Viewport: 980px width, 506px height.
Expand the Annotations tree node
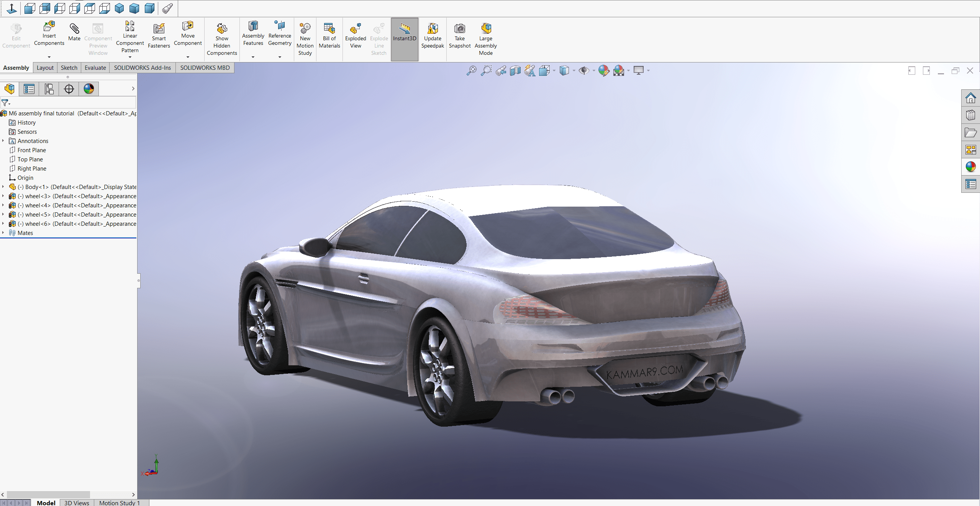pos(3,141)
